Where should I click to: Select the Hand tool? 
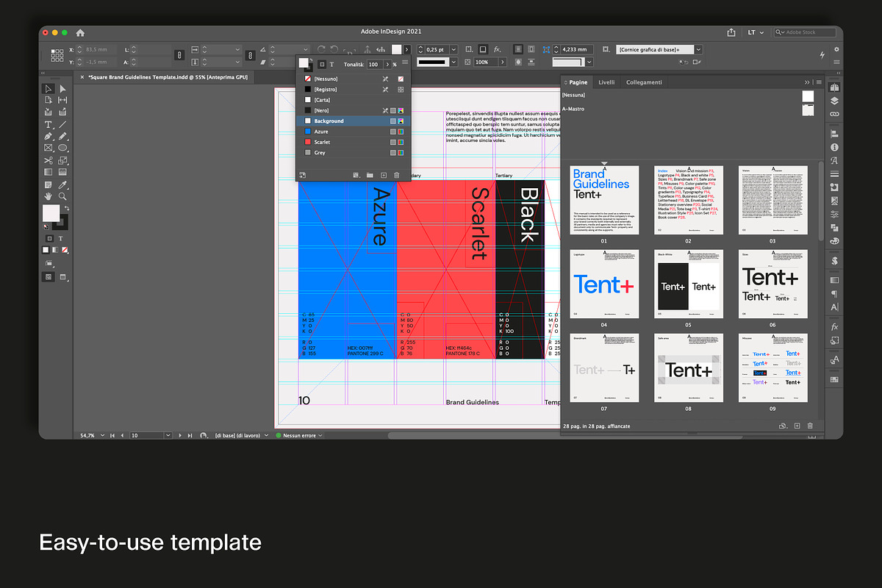(x=49, y=196)
